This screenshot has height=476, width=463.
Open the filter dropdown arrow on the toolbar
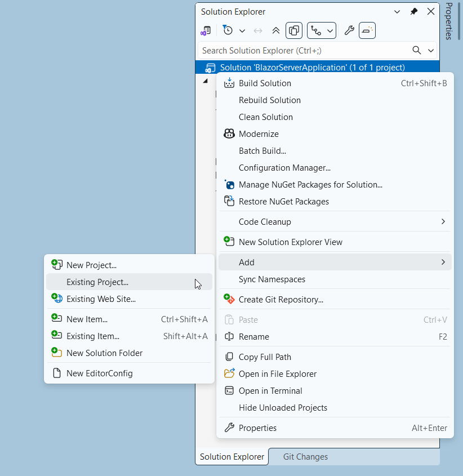tap(242, 30)
